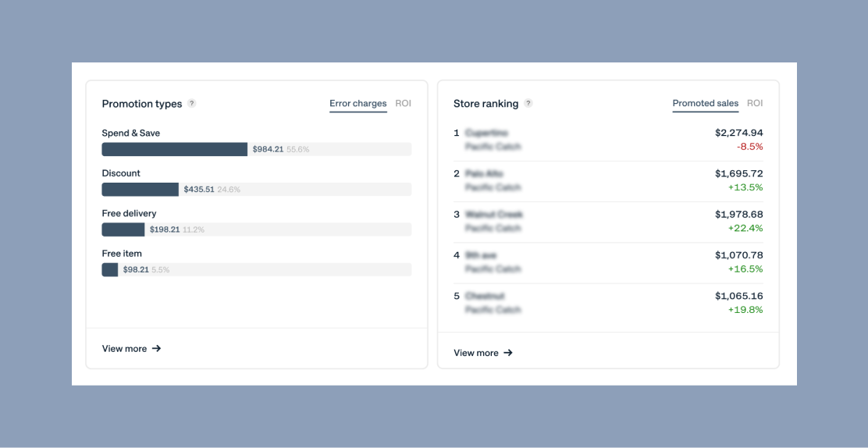868x448 pixels.
Task: Click arrow icon after Promotion types View more
Action: click(x=156, y=349)
